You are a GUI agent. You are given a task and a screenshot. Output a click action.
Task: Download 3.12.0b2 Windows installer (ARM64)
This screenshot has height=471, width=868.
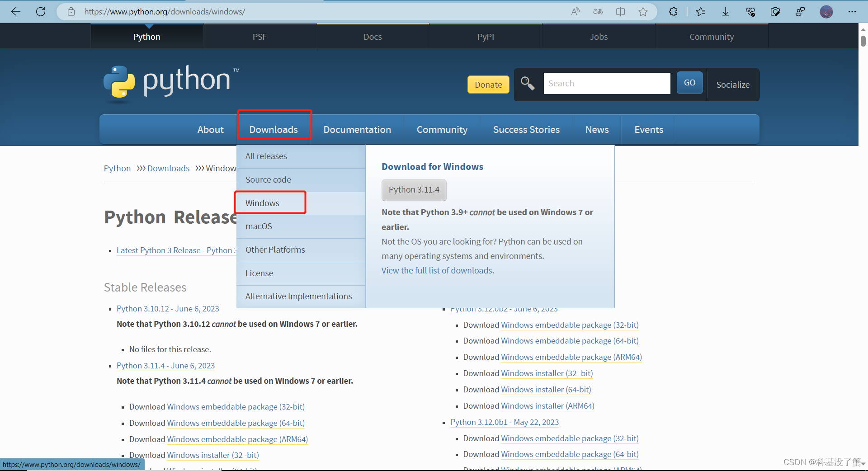(547, 406)
